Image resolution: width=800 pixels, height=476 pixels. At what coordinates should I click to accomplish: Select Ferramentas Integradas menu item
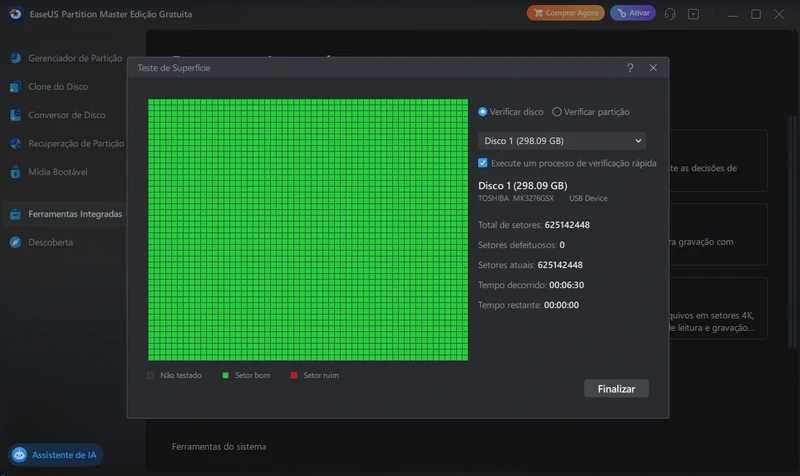pos(76,214)
